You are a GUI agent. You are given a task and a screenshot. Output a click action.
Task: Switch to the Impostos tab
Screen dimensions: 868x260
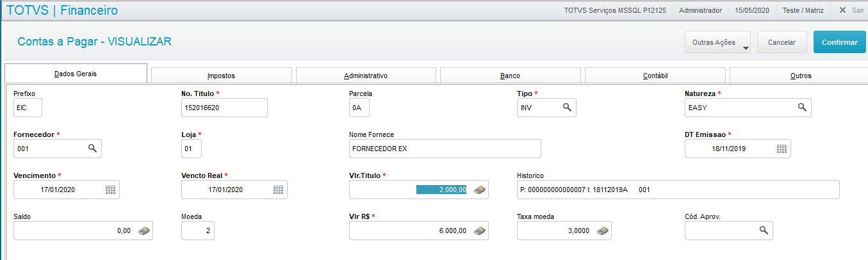221,76
